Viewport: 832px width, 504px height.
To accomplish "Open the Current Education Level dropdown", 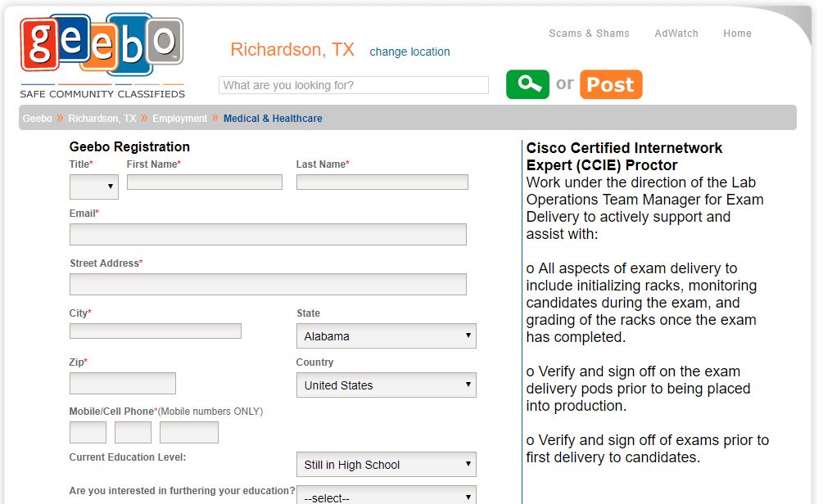I will [x=387, y=465].
